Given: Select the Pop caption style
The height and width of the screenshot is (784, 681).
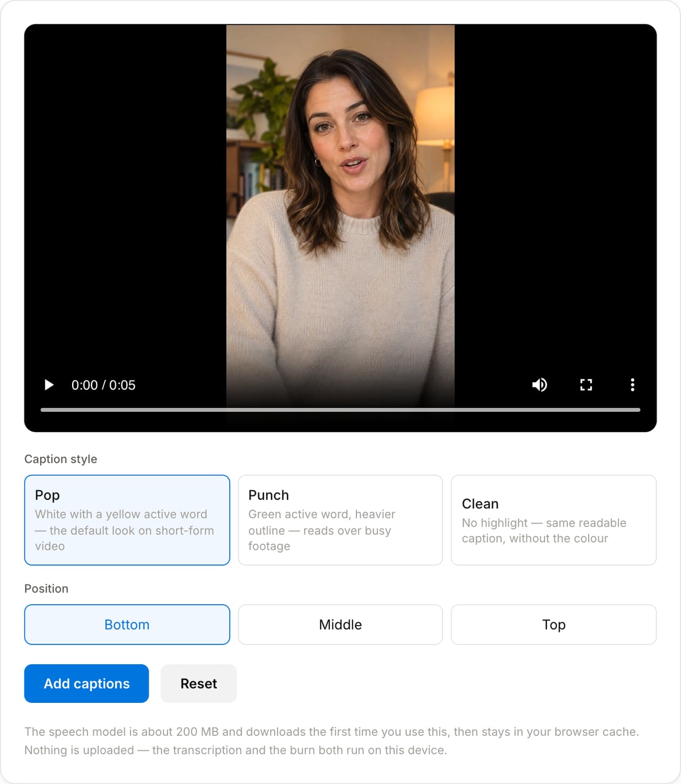Looking at the screenshot, I should tap(127, 520).
